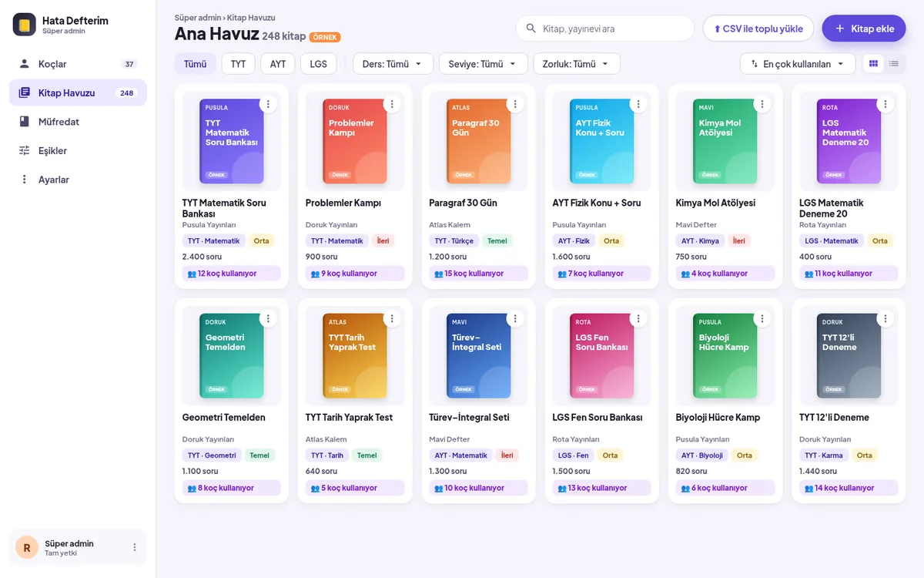This screenshot has width=924, height=578.
Task: Open the Süper admin user menu dots
Action: [x=135, y=547]
